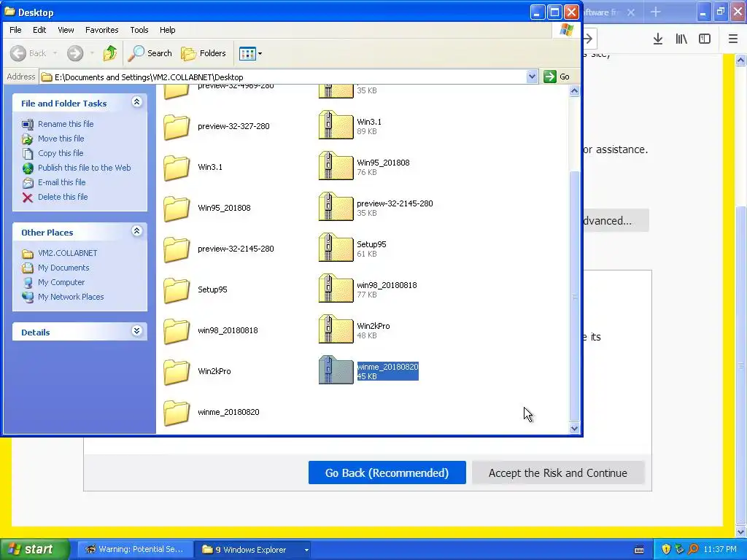The width and height of the screenshot is (747, 560).
Task: Click the Explorer scrollbar down arrow
Action: click(x=574, y=428)
